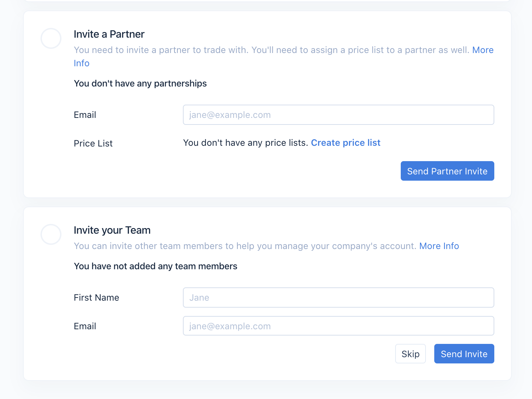Click the Invite your Team heading
This screenshot has width=532, height=399.
tap(112, 230)
